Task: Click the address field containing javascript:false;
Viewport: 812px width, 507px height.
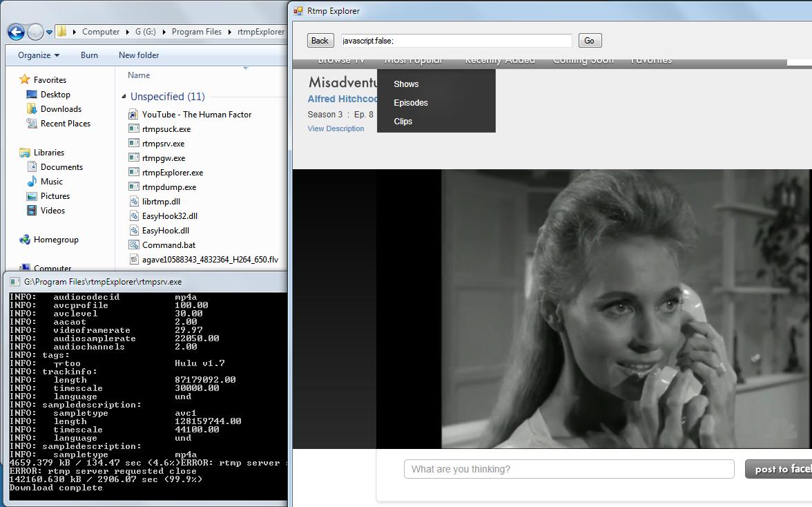Action: coord(456,40)
